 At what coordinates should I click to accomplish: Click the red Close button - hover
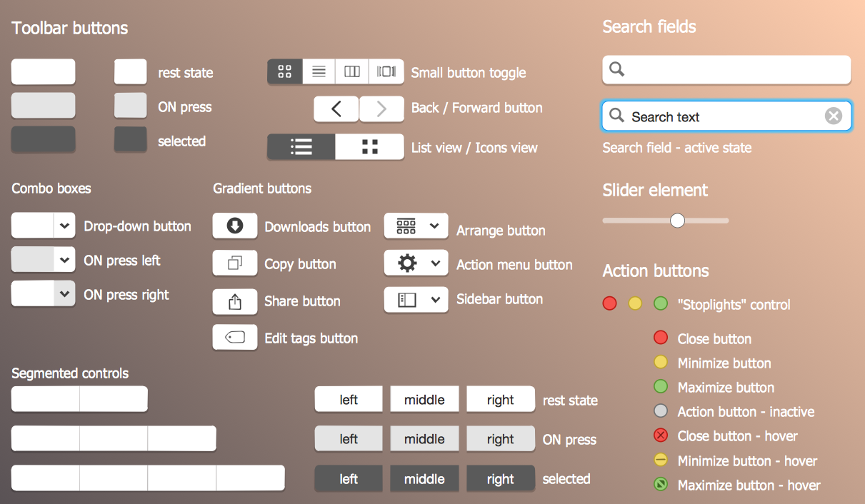[661, 435]
